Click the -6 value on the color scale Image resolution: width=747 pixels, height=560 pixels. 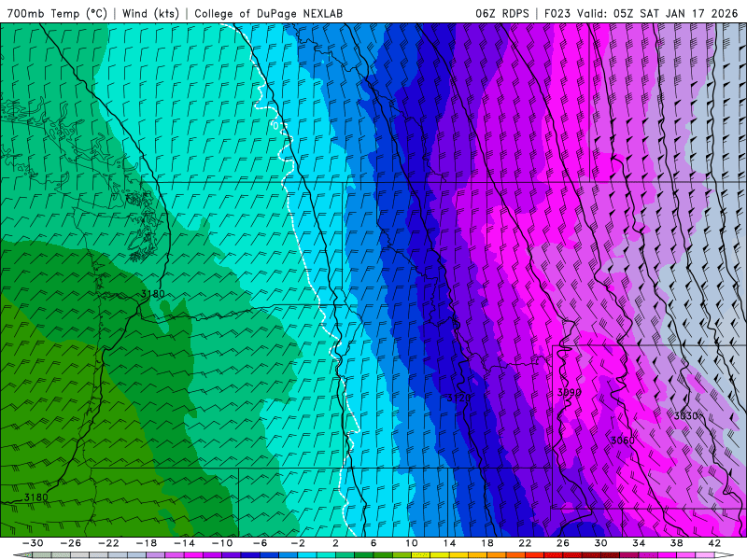[x=260, y=543]
